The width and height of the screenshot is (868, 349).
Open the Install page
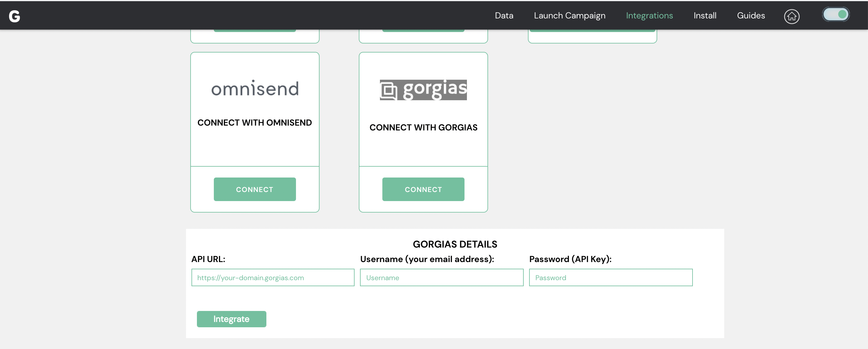point(705,15)
